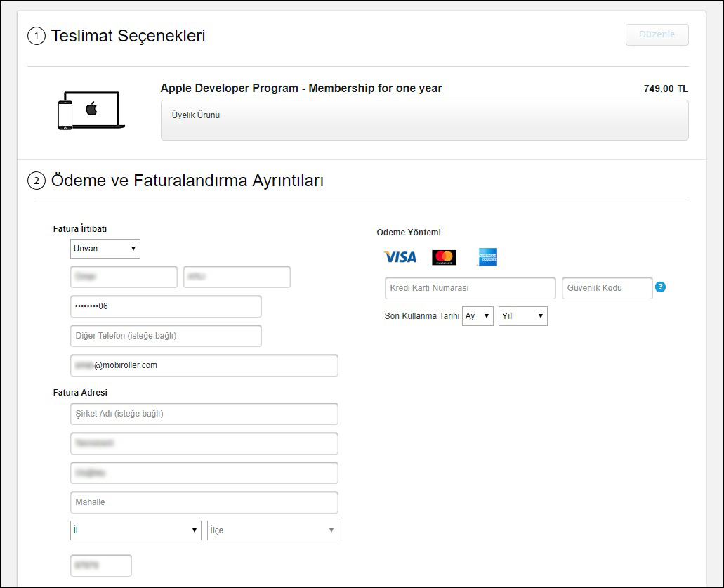Click the American Express logo
Screen dimensions: 724x588
(487, 257)
